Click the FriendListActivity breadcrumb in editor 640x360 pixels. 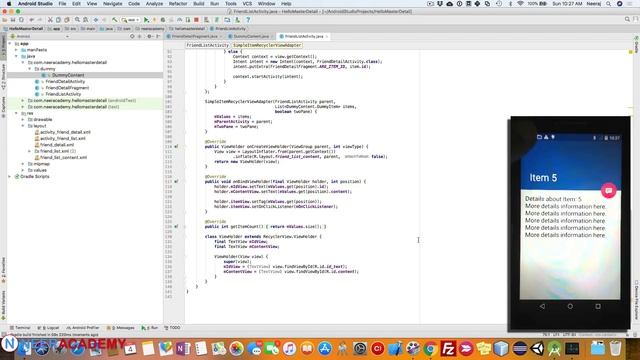click(x=207, y=45)
